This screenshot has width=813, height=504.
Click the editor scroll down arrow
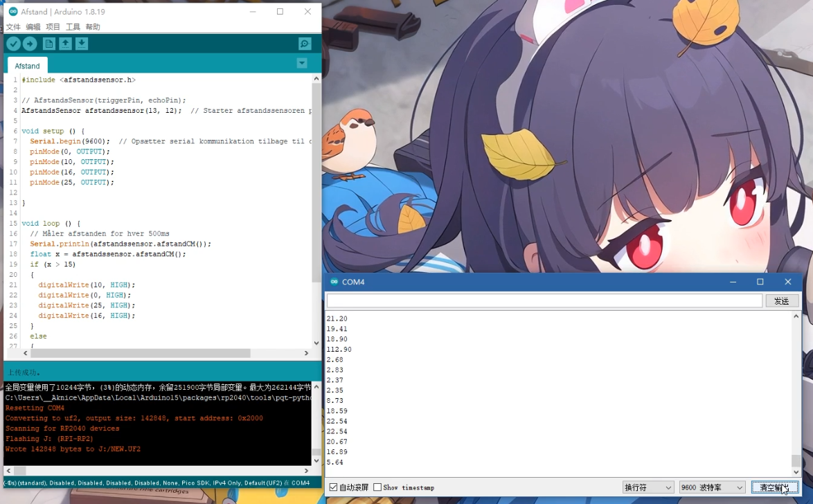point(316,343)
